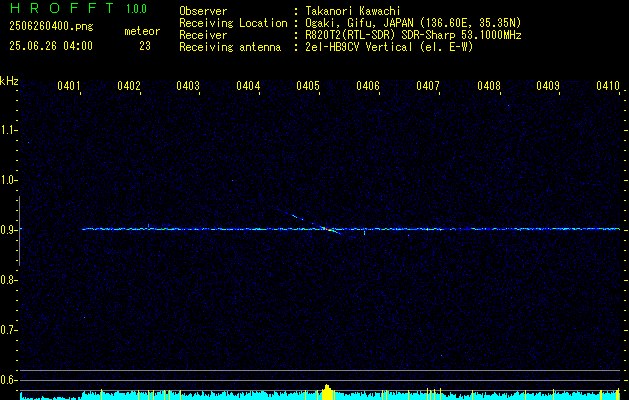Click the meteor label
The width and height of the screenshot is (629, 400).
coord(142,31)
